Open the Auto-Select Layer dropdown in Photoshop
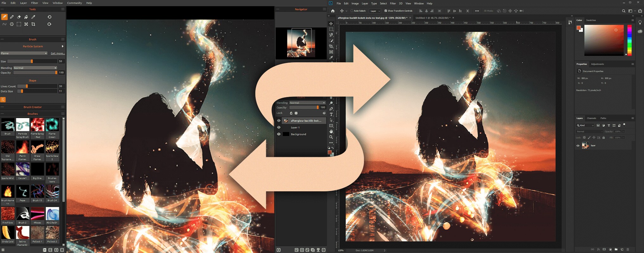 (375, 11)
